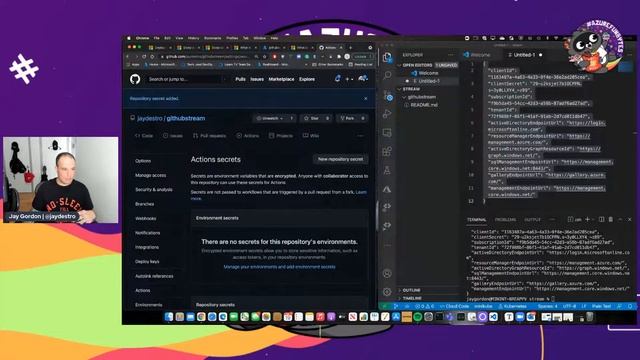Screen dimensions: 640x360
Task: Open VS Code Source Control activity icon
Action: click(x=387, y=96)
